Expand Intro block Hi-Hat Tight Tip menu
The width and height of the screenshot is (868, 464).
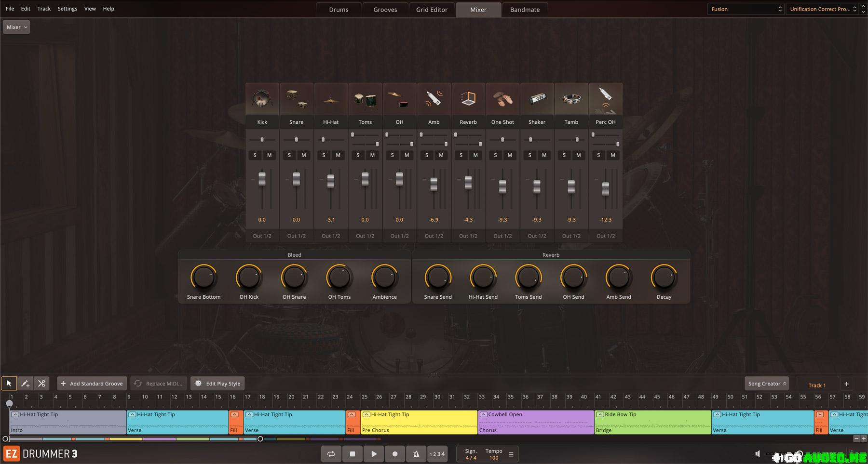coord(15,414)
